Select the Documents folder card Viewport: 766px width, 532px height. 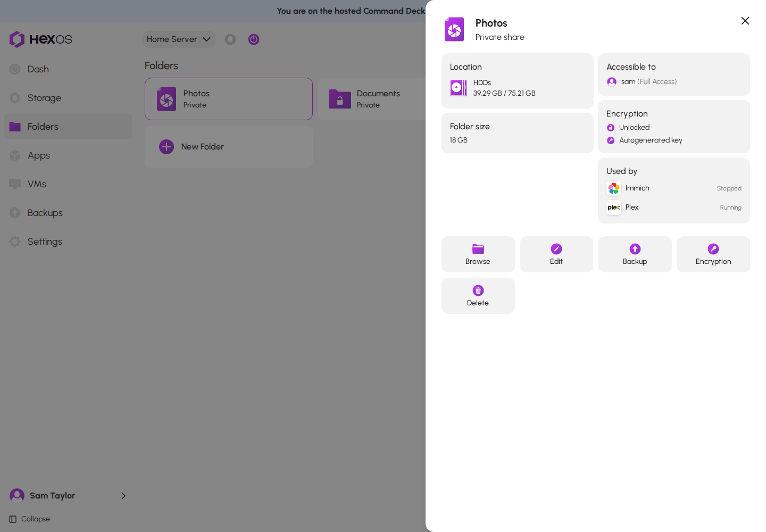(372, 99)
